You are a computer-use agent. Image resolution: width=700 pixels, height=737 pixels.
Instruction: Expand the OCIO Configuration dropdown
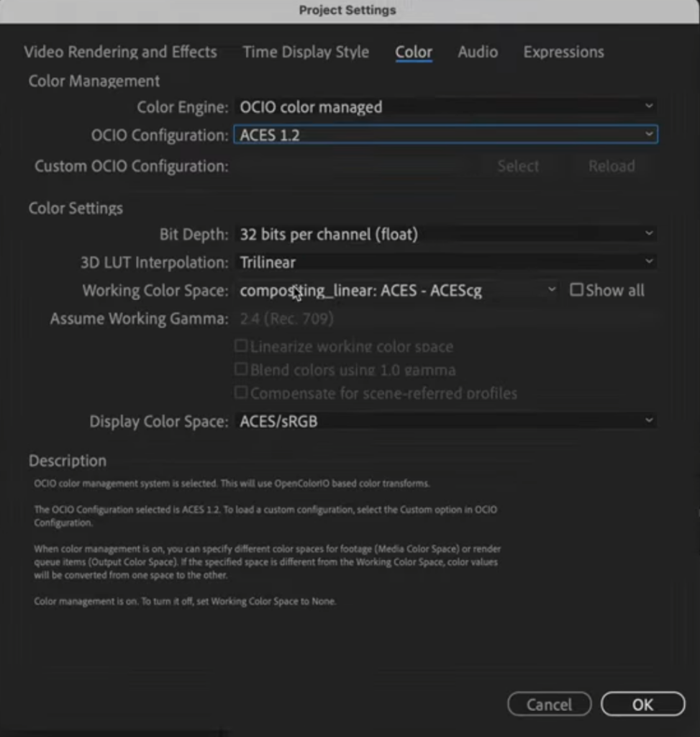point(445,135)
